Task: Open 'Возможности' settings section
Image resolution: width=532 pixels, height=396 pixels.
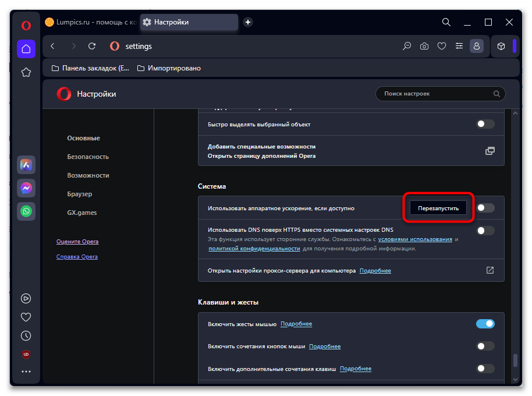Action: (x=88, y=175)
